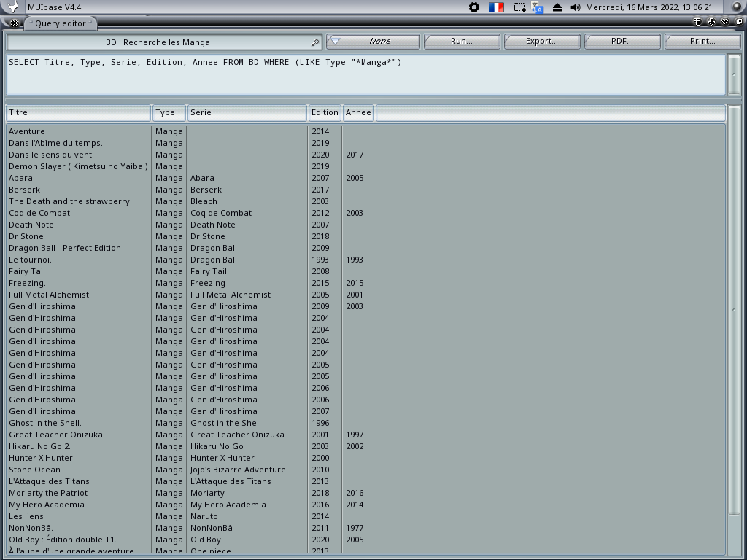747x560 pixels.
Task: Select the row Dans le sens du vent.
Action: tap(365, 155)
